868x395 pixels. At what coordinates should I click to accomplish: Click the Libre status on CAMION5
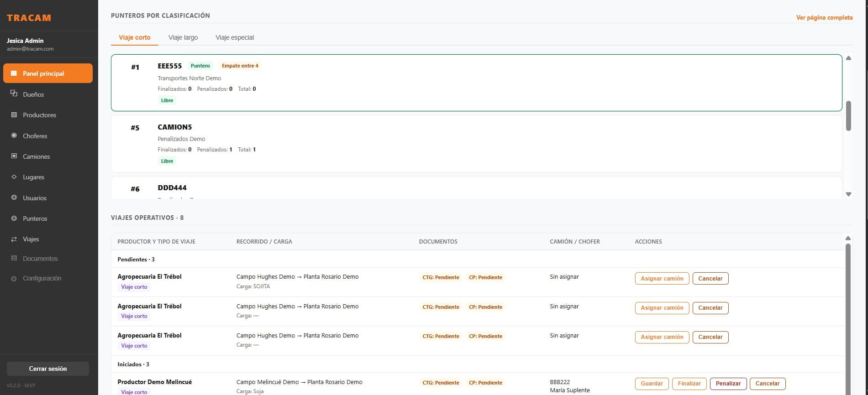coord(167,161)
